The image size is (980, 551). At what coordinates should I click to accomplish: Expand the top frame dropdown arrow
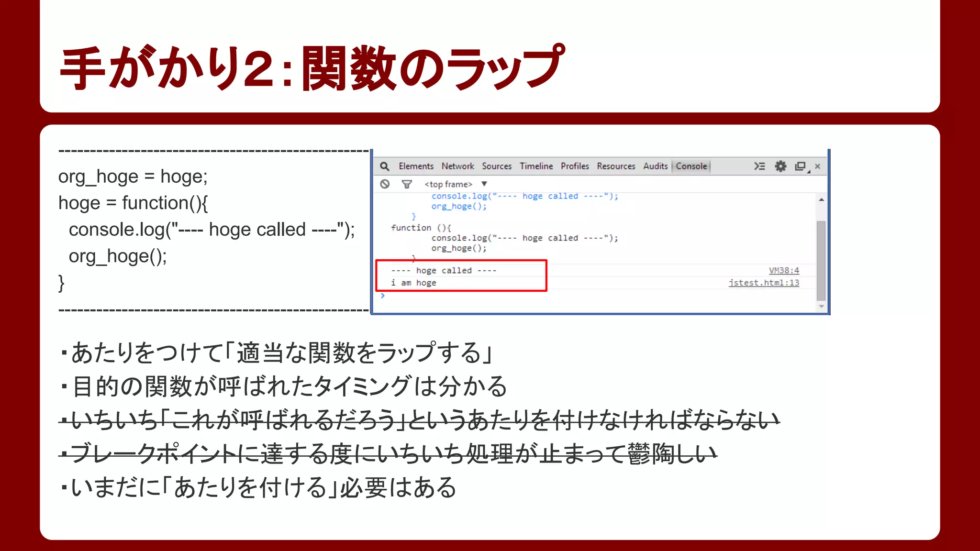[484, 184]
